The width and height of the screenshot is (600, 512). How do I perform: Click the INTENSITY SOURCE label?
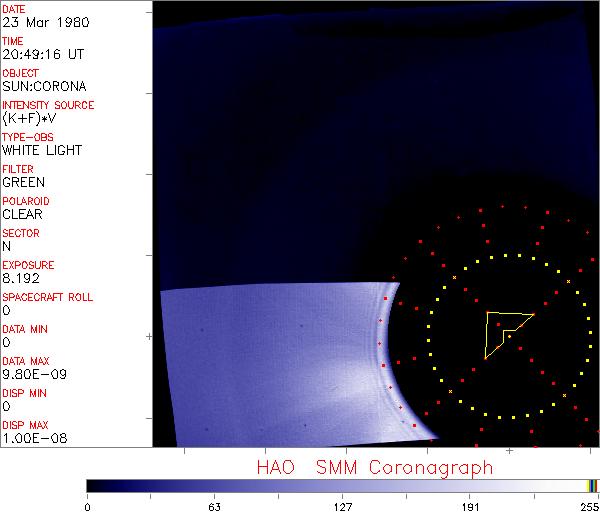point(48,105)
